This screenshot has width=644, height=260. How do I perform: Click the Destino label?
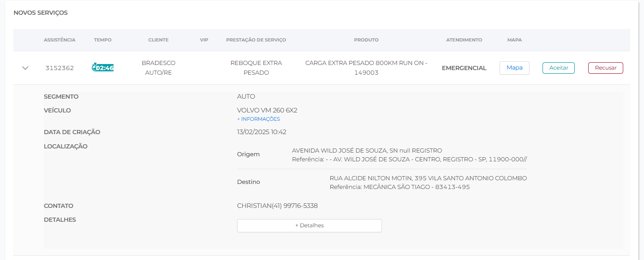pos(249,182)
